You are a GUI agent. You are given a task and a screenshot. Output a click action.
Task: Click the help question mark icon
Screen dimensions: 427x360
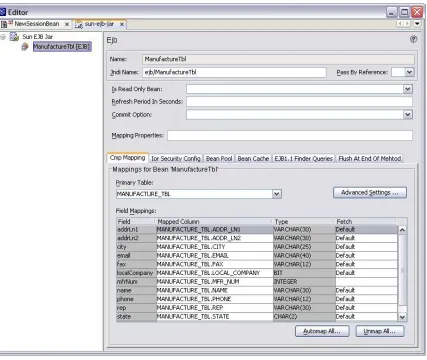(413, 39)
